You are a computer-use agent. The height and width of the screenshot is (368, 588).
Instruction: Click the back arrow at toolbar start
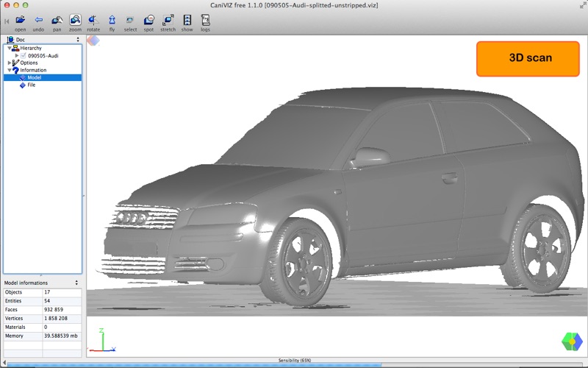(x=7, y=21)
